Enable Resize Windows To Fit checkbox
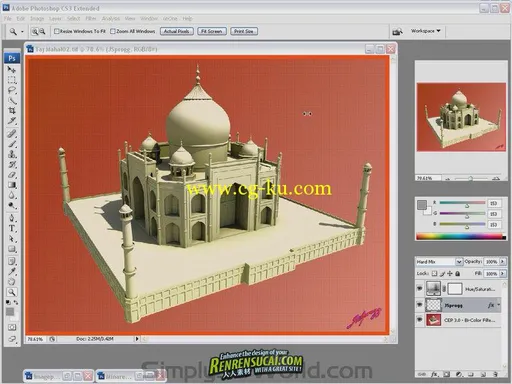The image size is (512, 384). point(57,31)
